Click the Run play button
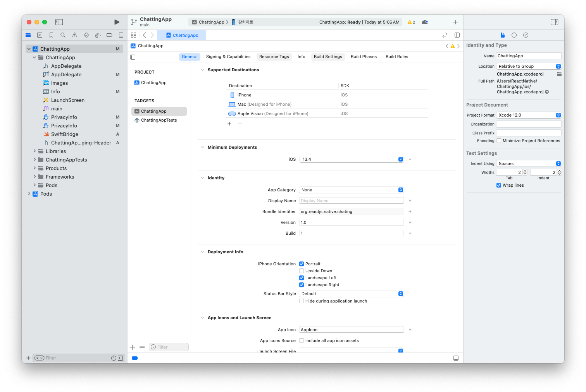This screenshot has height=392, width=586. click(x=117, y=22)
